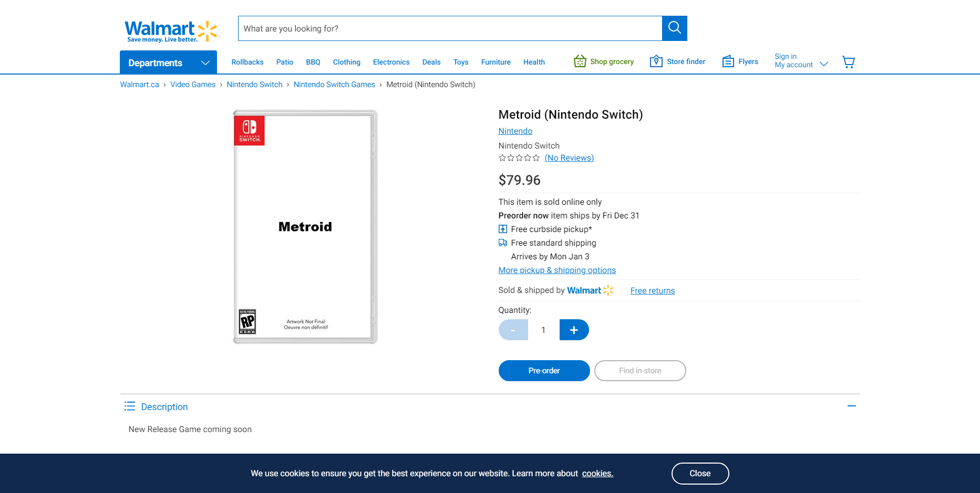Click the Walmart seller logo
The image size is (980, 493).
(x=590, y=290)
